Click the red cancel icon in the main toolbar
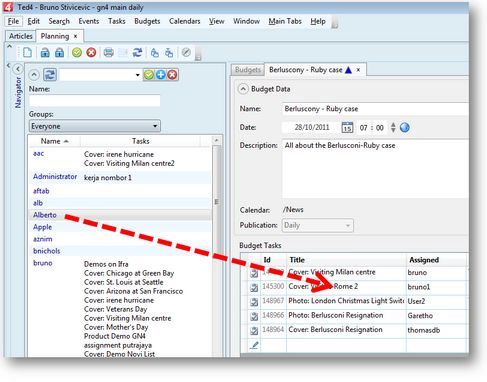 pyautogui.click(x=91, y=53)
